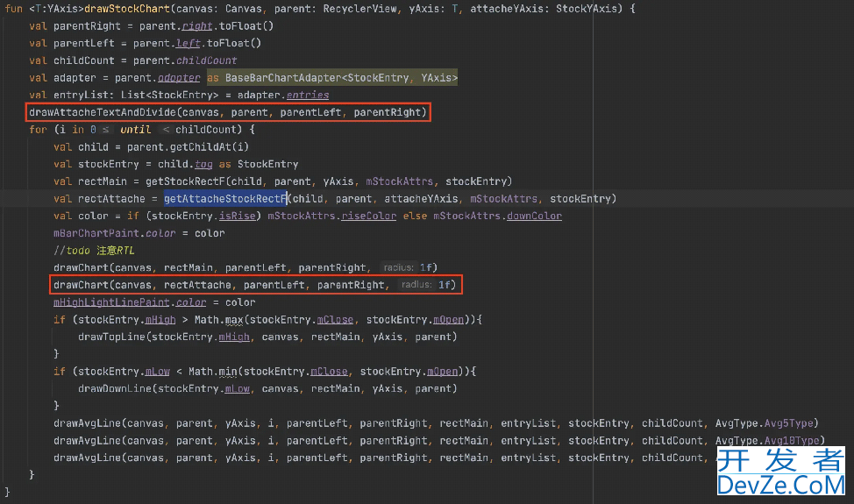Click the 'min' method in Math.min
Viewport: 854px width, 504px height.
tap(228, 372)
